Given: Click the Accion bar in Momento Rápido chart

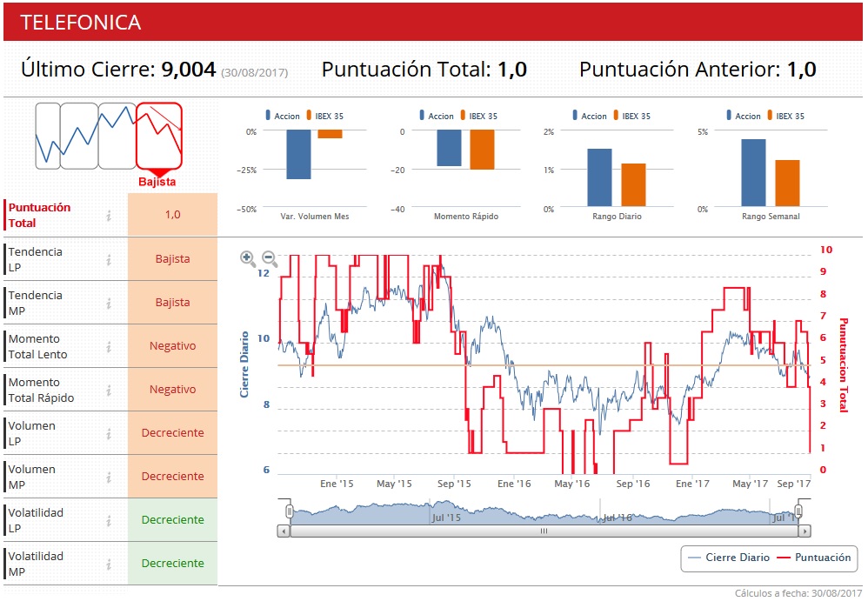Looking at the screenshot, I should pyautogui.click(x=449, y=148).
